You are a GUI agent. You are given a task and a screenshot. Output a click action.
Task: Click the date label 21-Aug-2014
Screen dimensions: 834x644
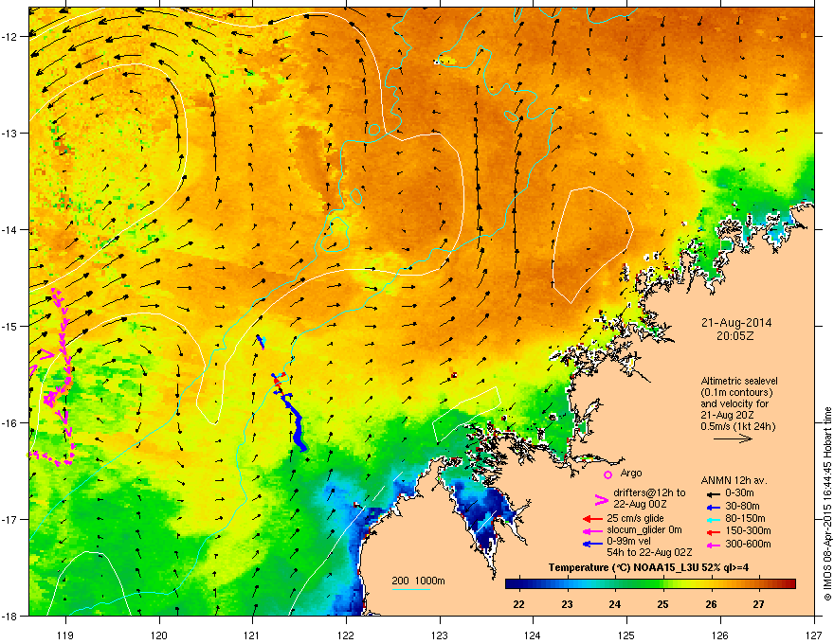(736, 323)
